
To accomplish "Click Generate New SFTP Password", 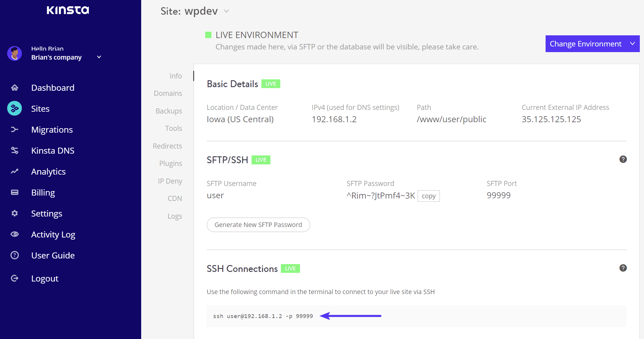I will tap(258, 225).
